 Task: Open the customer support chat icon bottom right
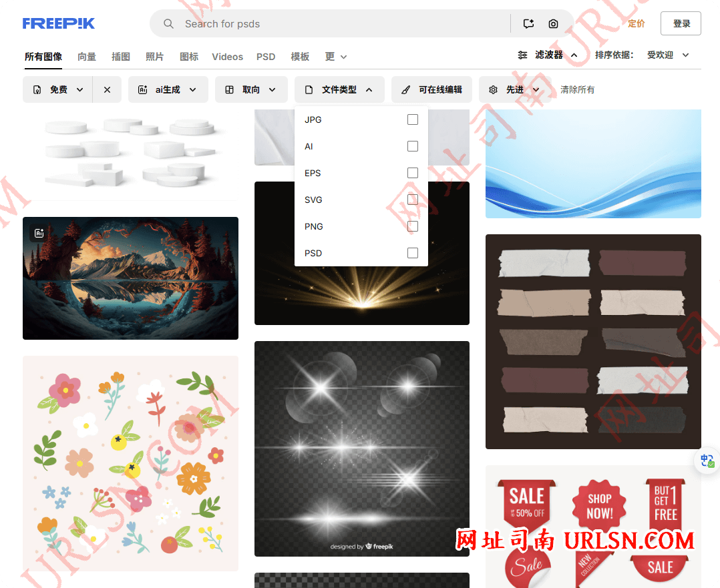pyautogui.click(x=706, y=460)
